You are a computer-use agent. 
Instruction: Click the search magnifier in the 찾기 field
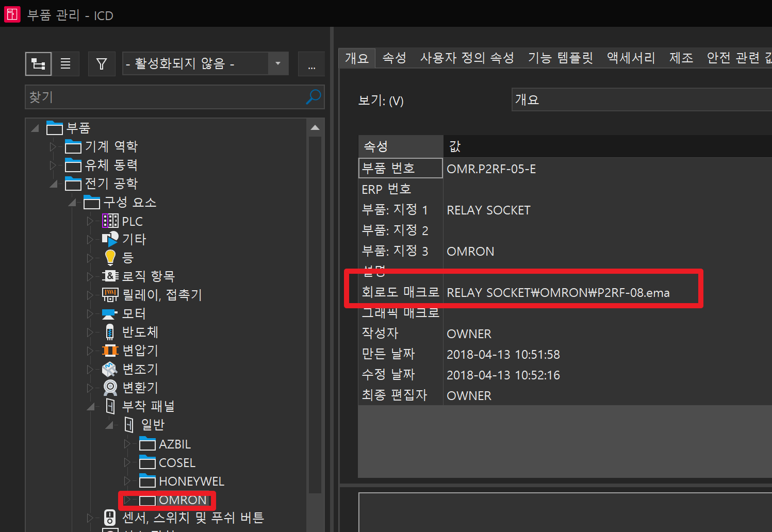pyautogui.click(x=313, y=97)
